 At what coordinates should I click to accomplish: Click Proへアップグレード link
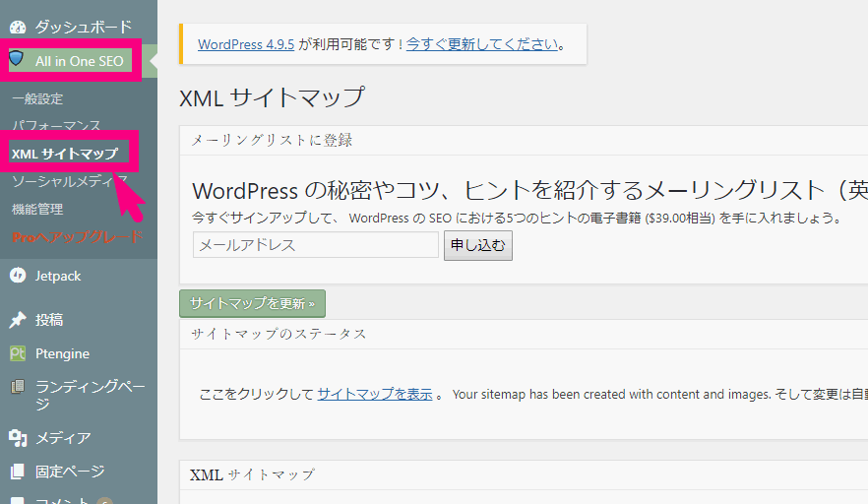click(78, 237)
